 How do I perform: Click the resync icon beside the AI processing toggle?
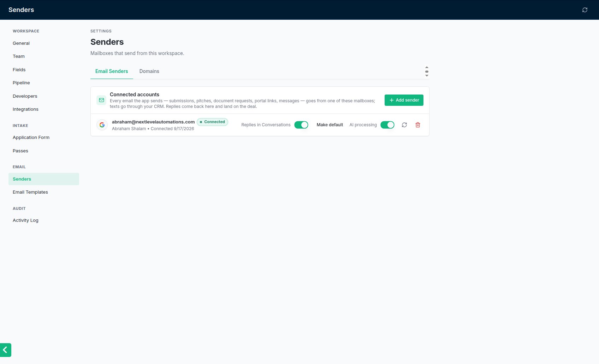click(x=404, y=125)
